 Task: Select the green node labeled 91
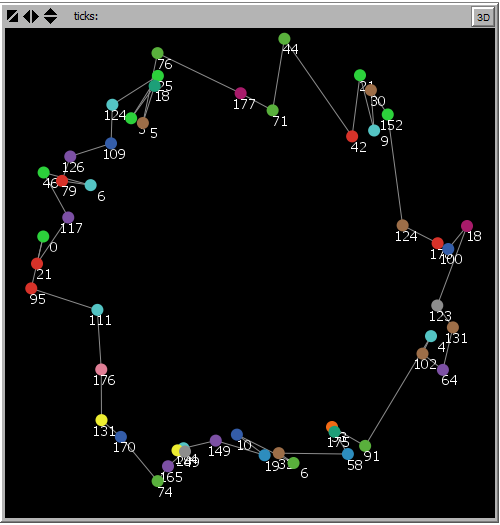365,446
